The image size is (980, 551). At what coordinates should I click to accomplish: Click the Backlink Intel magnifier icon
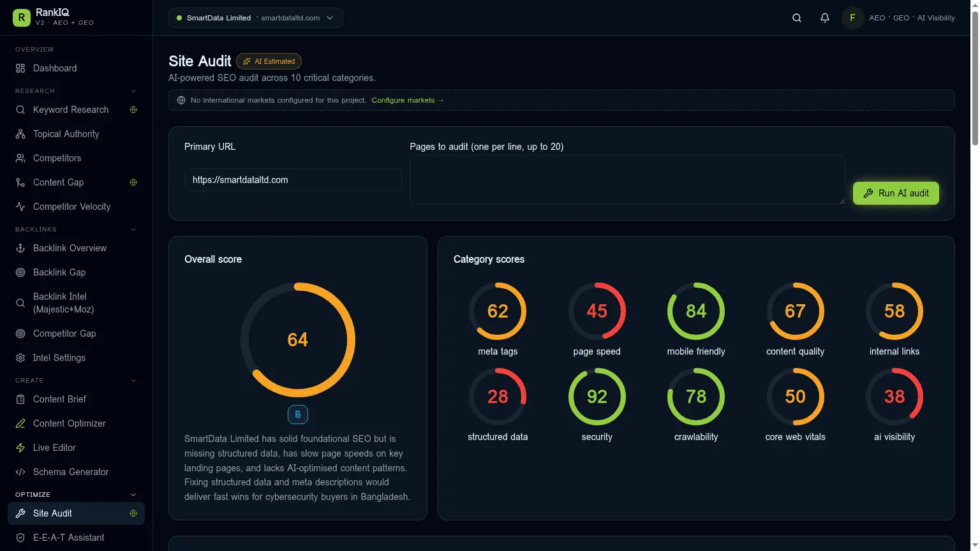tap(20, 303)
